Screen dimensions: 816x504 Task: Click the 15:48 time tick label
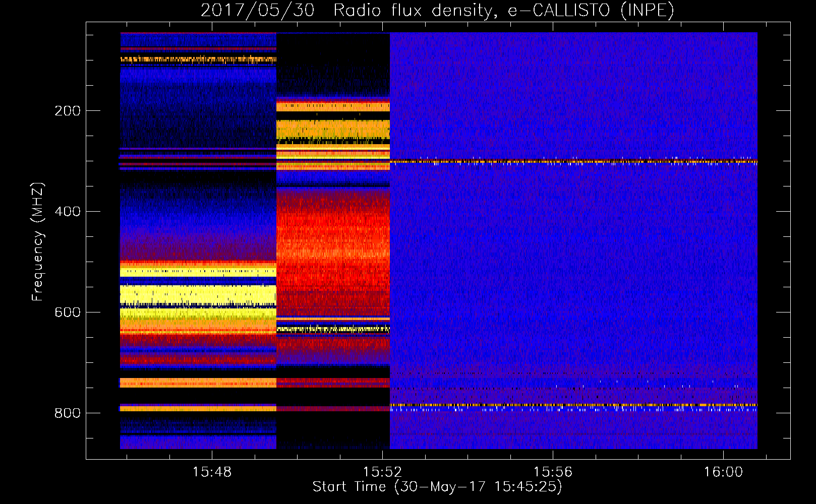212,472
